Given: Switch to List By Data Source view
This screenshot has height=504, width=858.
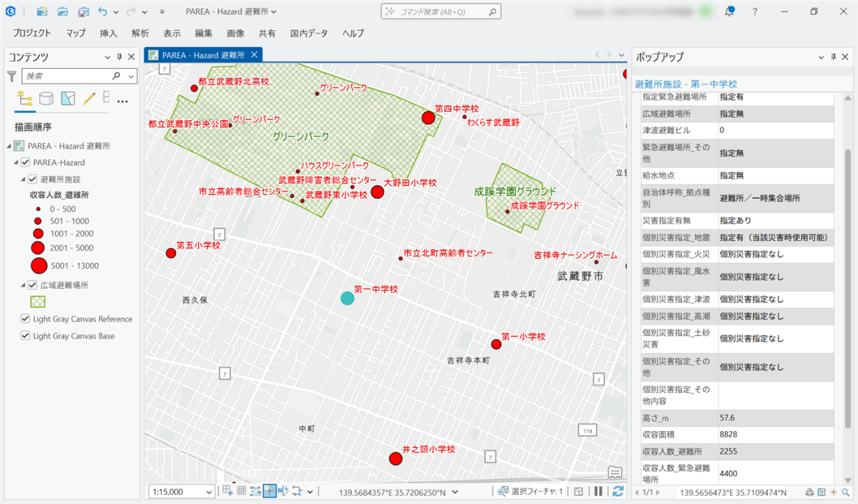Looking at the screenshot, I should click(46, 99).
